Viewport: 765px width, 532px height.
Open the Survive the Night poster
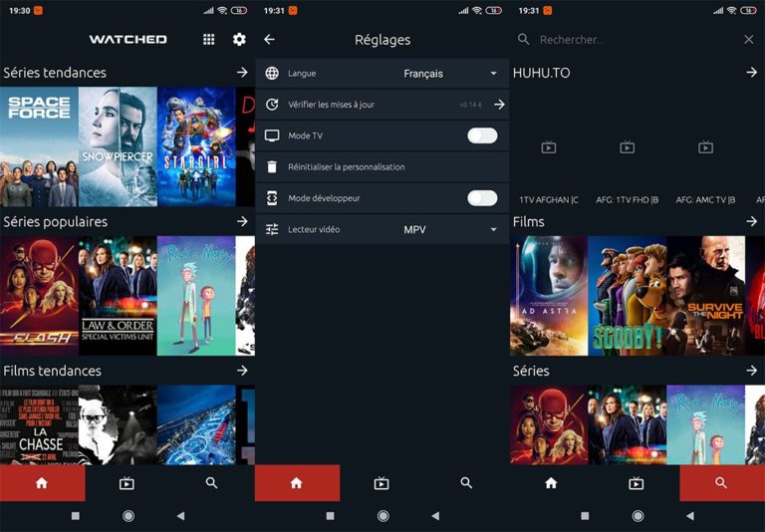tap(706, 296)
